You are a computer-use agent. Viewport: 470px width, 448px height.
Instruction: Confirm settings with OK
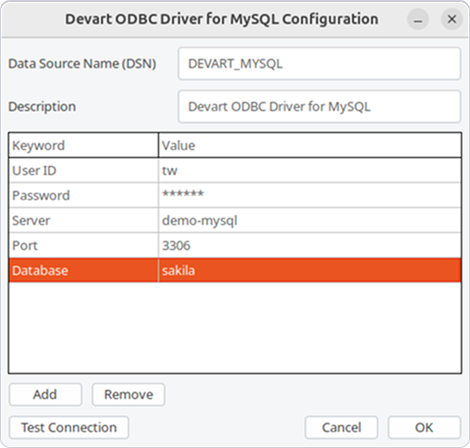(424, 427)
